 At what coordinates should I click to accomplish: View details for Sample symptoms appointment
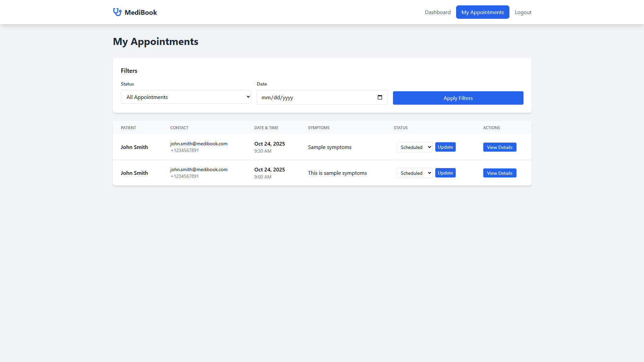coord(499,147)
